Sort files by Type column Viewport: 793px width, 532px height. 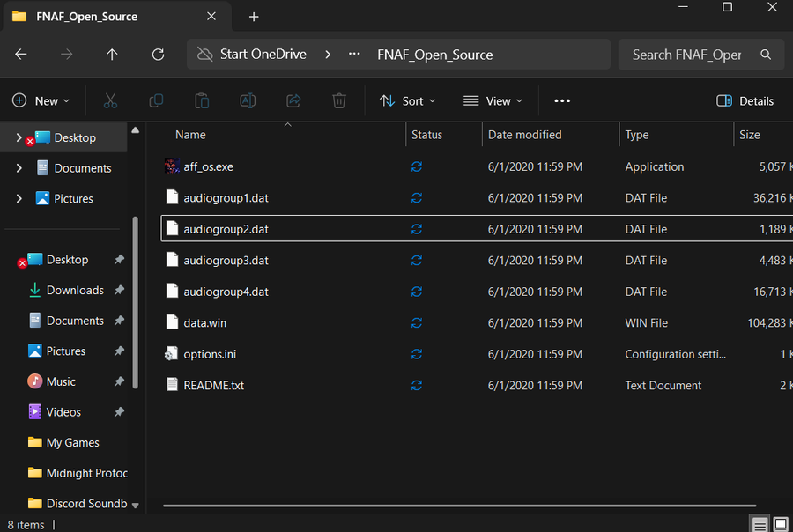coord(637,135)
